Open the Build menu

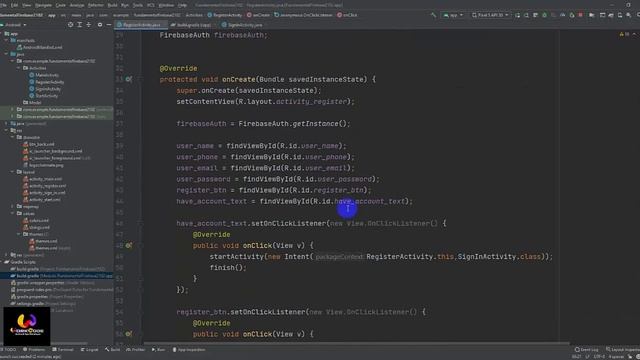pyautogui.click(x=112, y=5)
